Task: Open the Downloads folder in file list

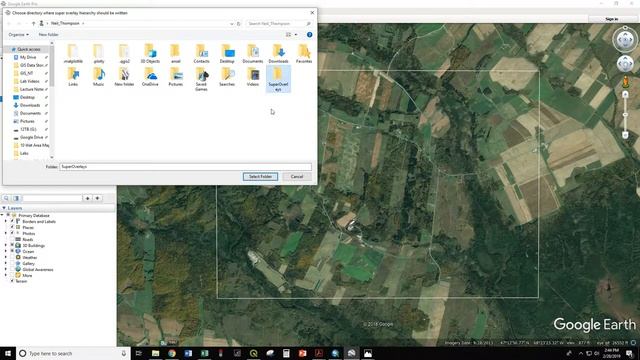Action: [x=278, y=53]
